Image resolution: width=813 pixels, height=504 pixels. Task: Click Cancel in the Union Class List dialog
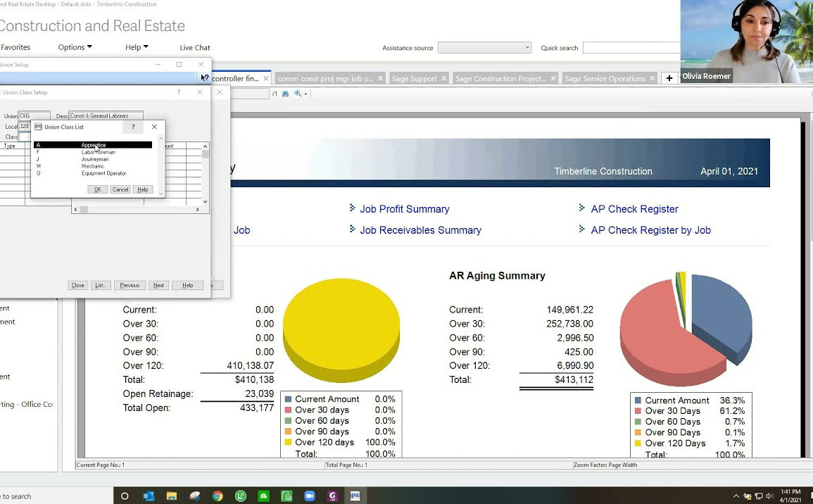[x=120, y=189]
